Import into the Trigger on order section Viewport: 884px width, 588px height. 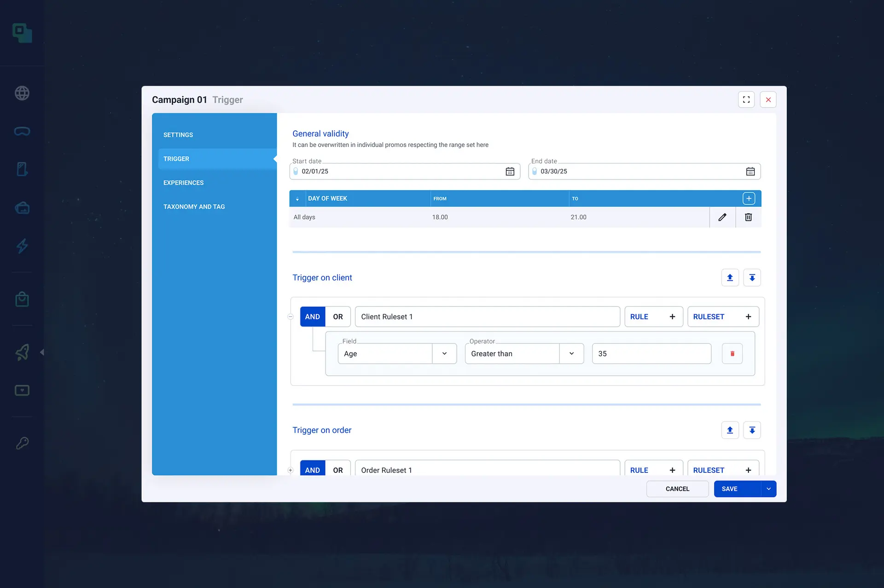click(752, 430)
